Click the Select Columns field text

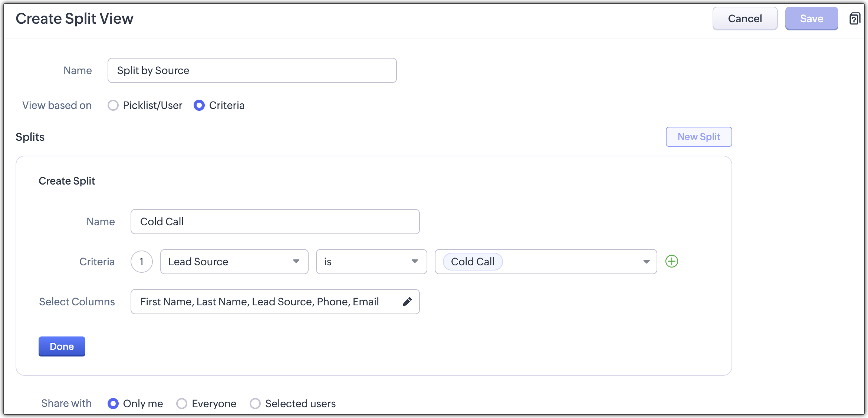pyautogui.click(x=259, y=302)
